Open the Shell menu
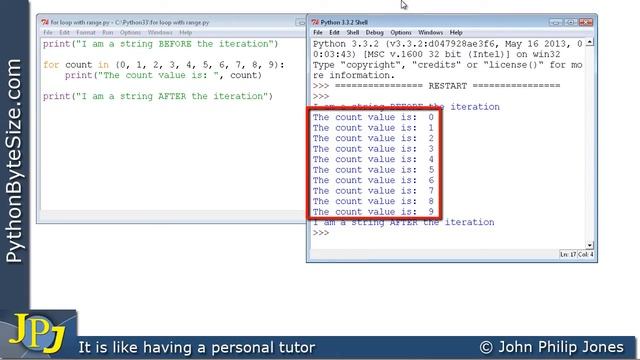The image size is (640, 360). tap(353, 32)
